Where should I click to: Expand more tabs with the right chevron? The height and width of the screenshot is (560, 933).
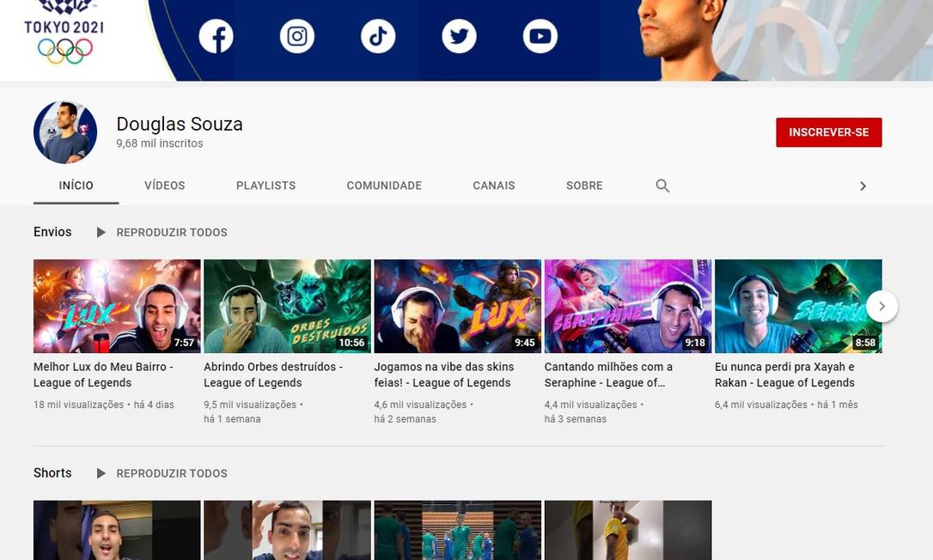863,186
